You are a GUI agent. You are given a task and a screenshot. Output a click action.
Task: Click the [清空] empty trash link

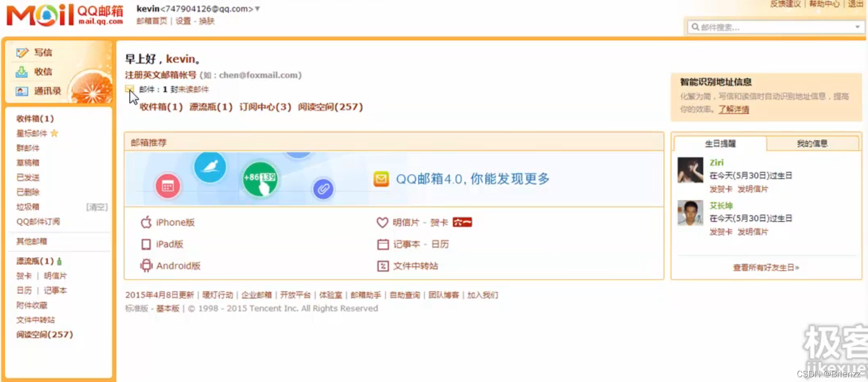(97, 207)
